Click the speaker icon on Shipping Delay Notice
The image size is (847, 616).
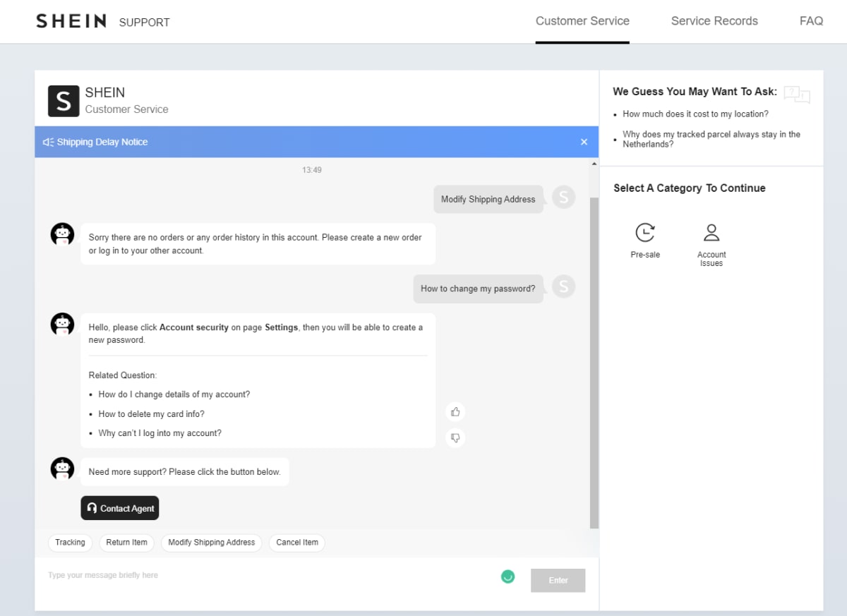48,142
